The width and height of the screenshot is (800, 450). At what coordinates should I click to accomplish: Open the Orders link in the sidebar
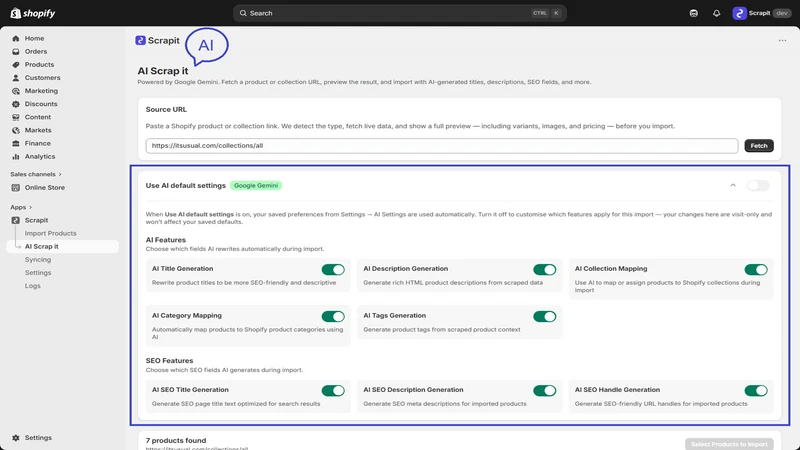[x=36, y=52]
